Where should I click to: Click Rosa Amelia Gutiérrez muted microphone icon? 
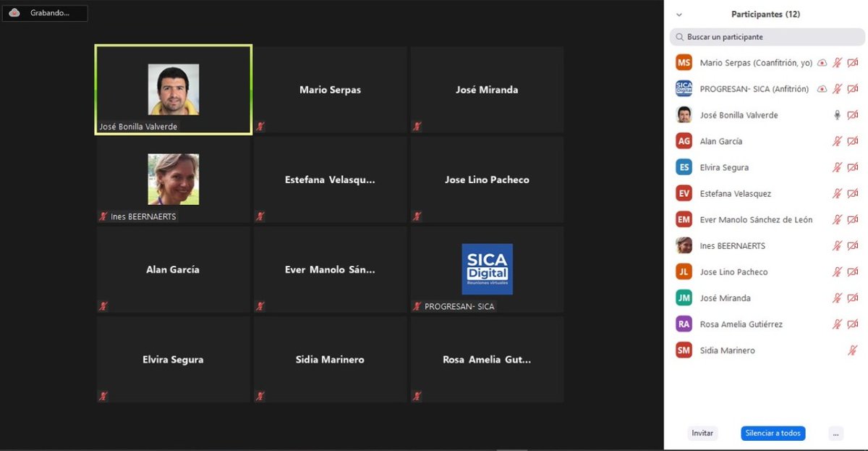tap(838, 324)
